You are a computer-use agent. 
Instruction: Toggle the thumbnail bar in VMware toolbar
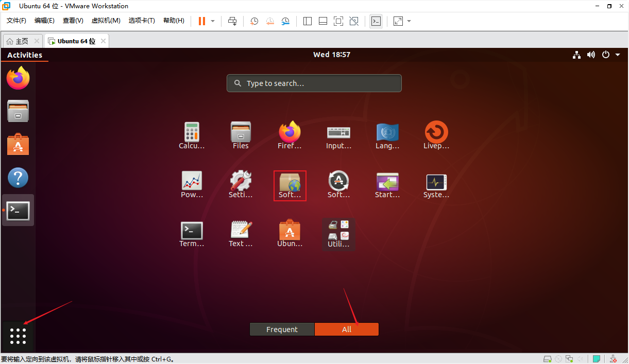coord(323,21)
